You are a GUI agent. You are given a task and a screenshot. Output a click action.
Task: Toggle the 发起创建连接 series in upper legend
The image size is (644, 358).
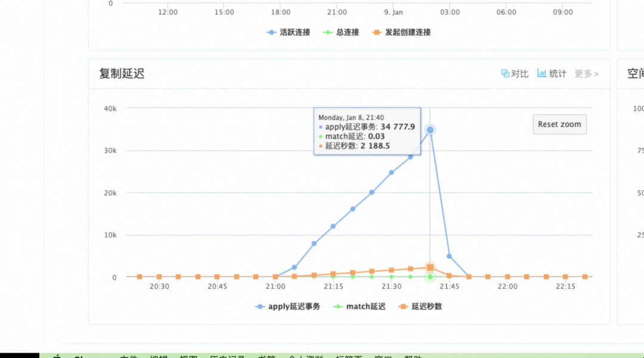(401, 32)
